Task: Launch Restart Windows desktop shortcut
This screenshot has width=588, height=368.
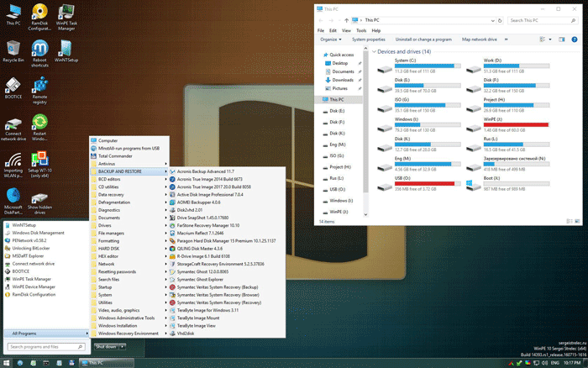Action: click(x=39, y=123)
